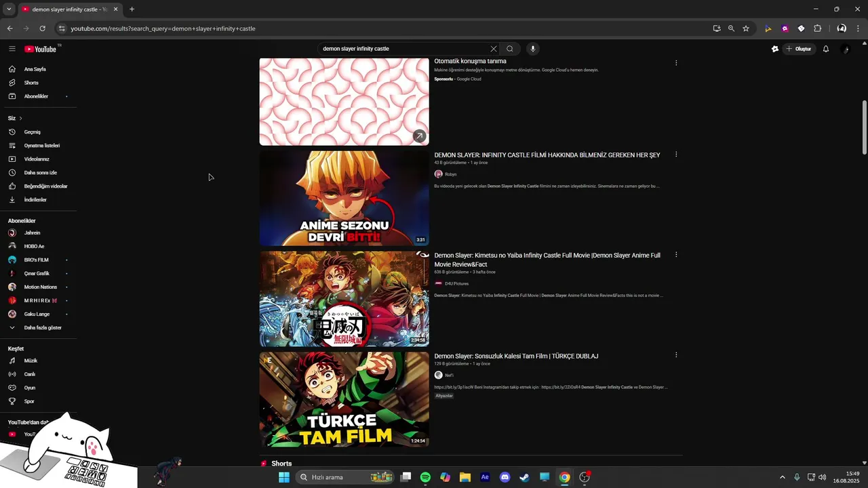The width and height of the screenshot is (868, 488).
Task: Open Sonsuzluk Kalesi Tam Film title
Action: pyautogui.click(x=516, y=356)
